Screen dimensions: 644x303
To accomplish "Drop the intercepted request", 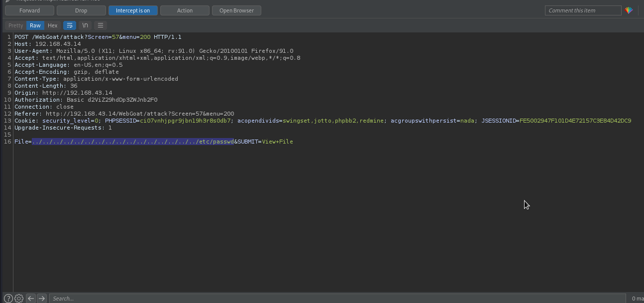I will 81,10.
